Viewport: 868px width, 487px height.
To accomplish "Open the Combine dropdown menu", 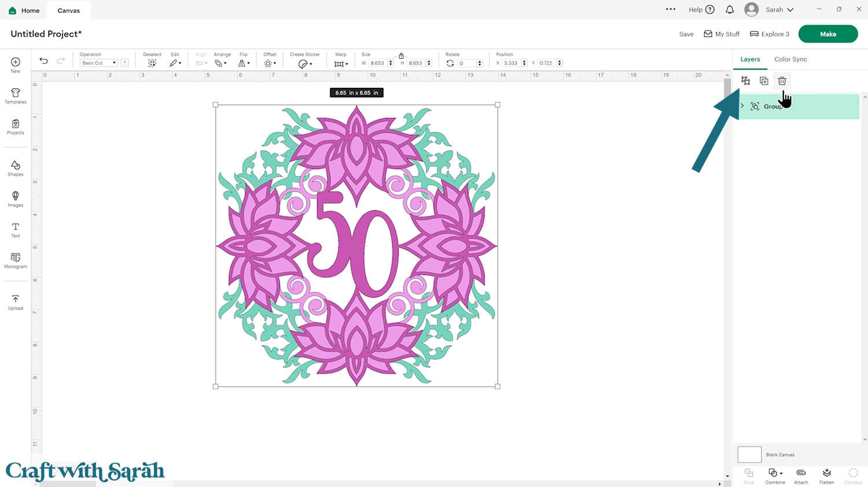I will click(775, 475).
